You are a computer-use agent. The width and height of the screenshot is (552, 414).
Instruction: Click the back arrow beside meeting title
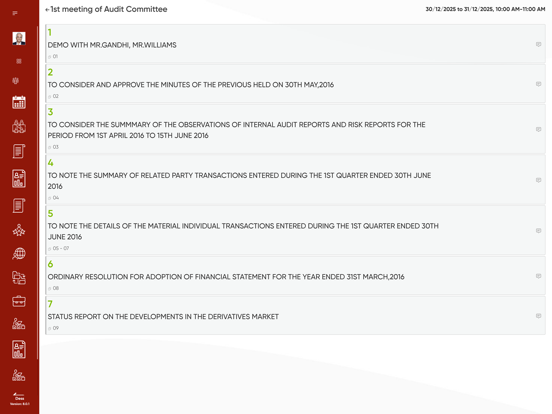[x=47, y=10]
